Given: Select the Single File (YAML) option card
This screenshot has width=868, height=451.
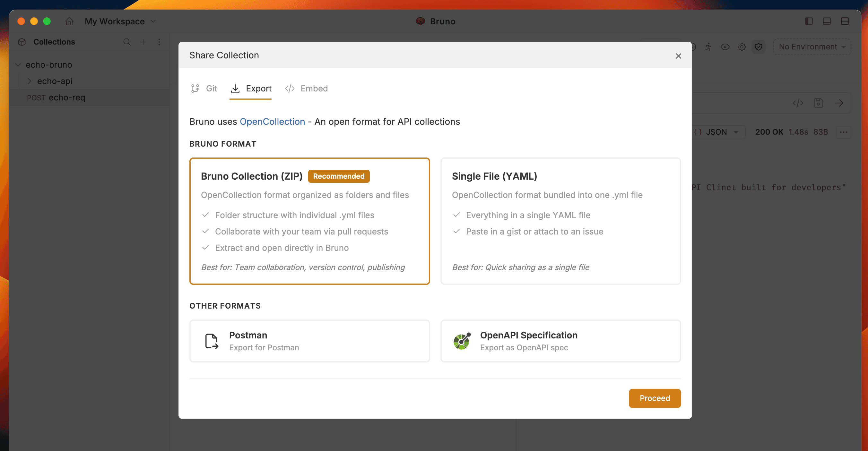Looking at the screenshot, I should (x=560, y=221).
